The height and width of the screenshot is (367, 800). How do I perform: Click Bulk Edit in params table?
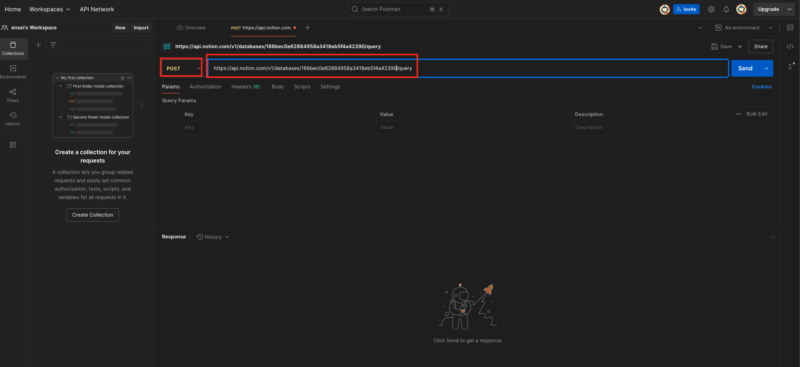coord(757,114)
